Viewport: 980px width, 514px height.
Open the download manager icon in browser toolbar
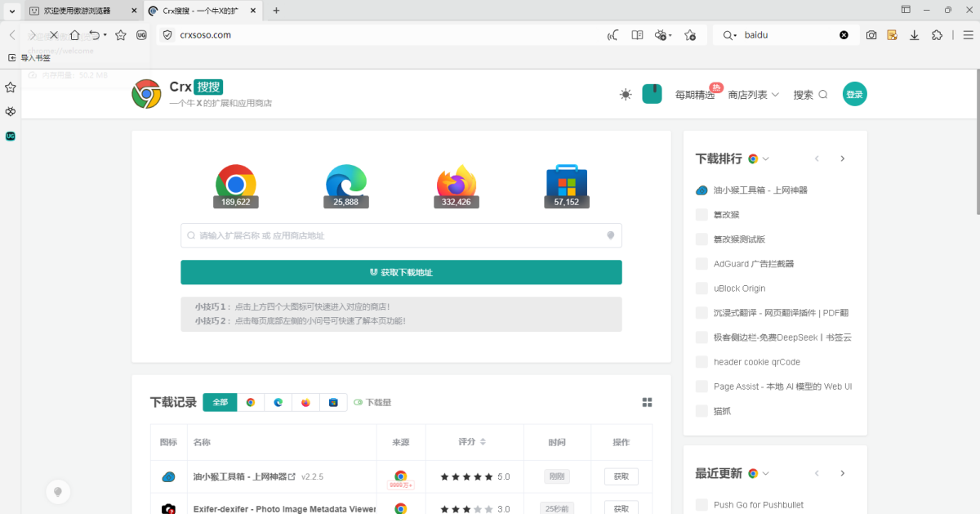(915, 35)
